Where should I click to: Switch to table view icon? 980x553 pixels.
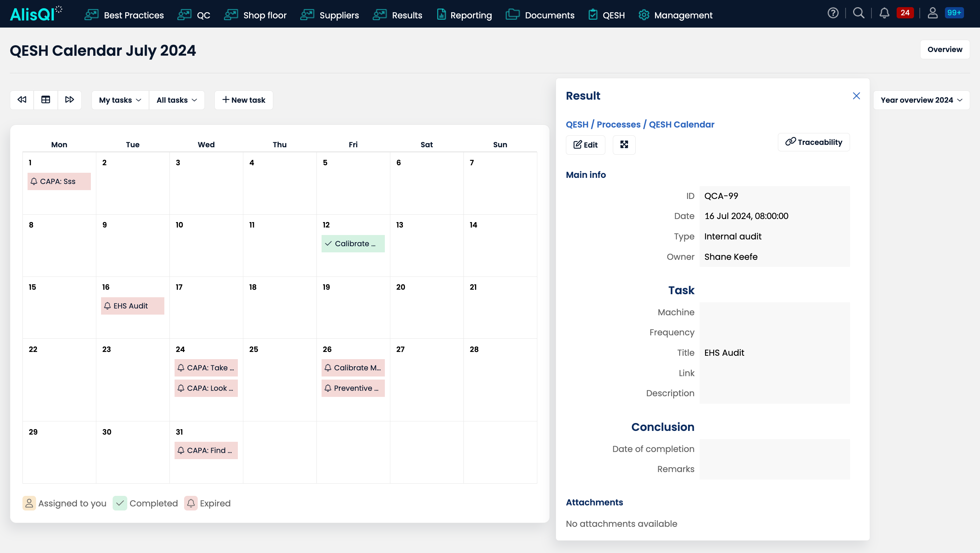46,100
